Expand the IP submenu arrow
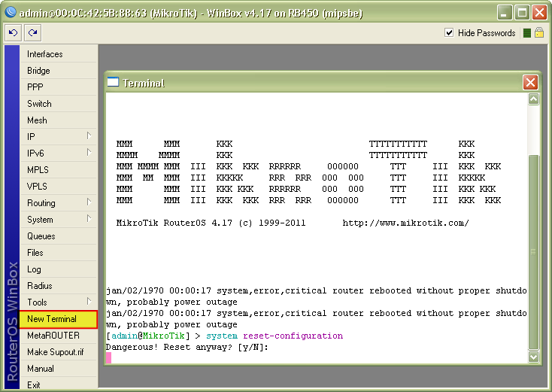Image resolution: width=552 pixels, height=392 pixels. [x=89, y=136]
